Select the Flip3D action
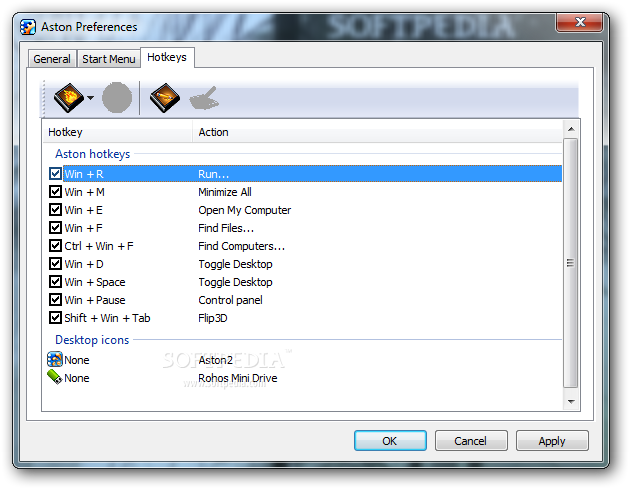The image size is (630, 489). [213, 318]
